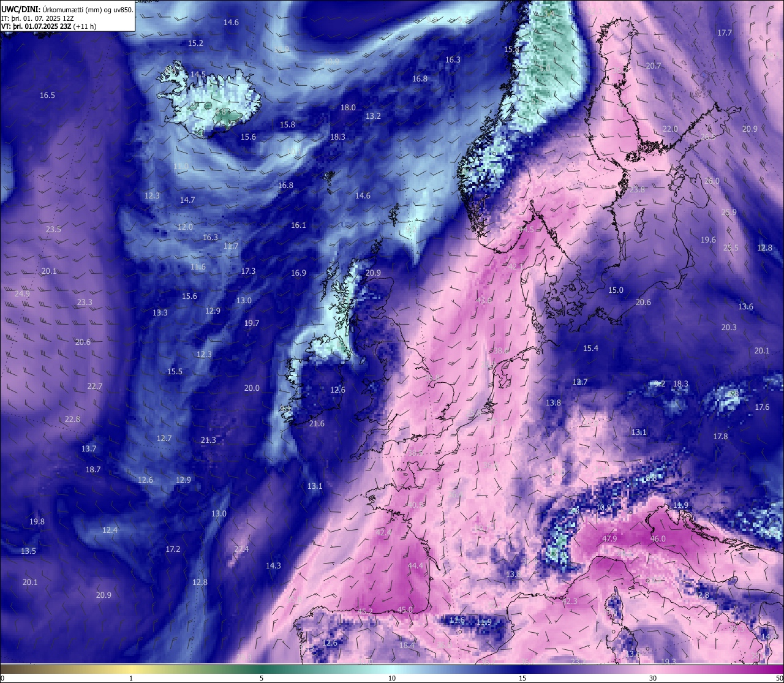784x683 pixels.
Task: Click the 15.4 value over Germany
Action: (x=590, y=349)
